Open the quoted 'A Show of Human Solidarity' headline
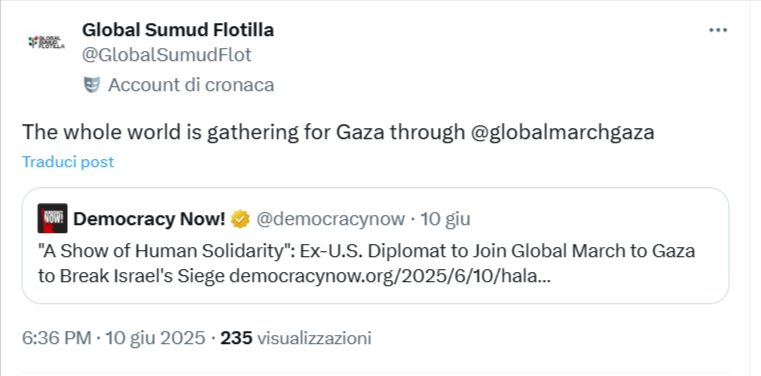The height and width of the screenshot is (376, 761). (x=366, y=251)
